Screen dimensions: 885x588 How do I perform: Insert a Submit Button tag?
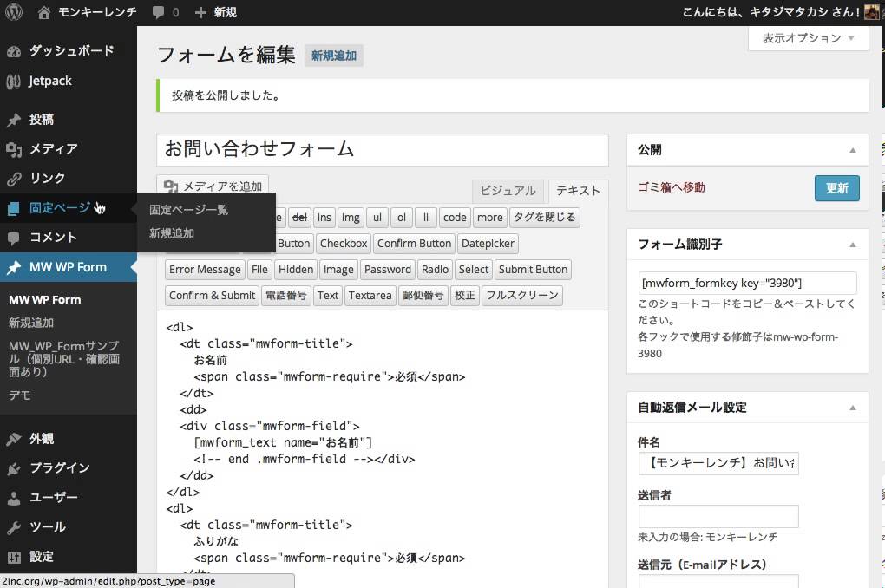coord(533,270)
